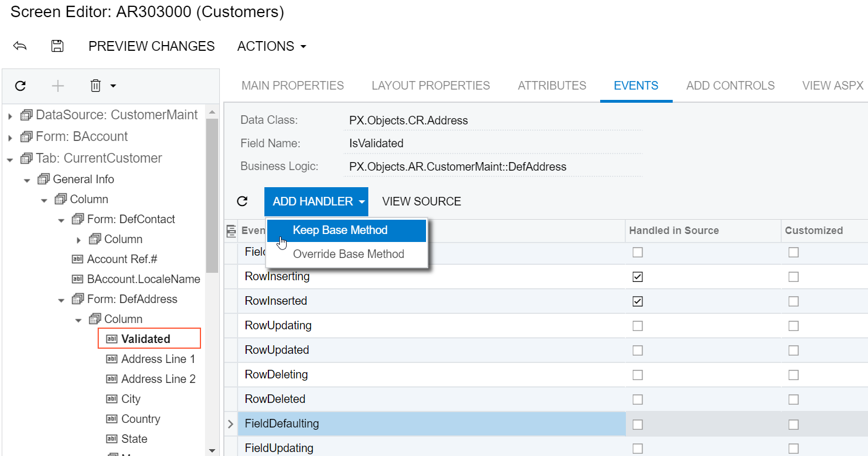Uncheck Handled in Source for RowInserting

(637, 277)
